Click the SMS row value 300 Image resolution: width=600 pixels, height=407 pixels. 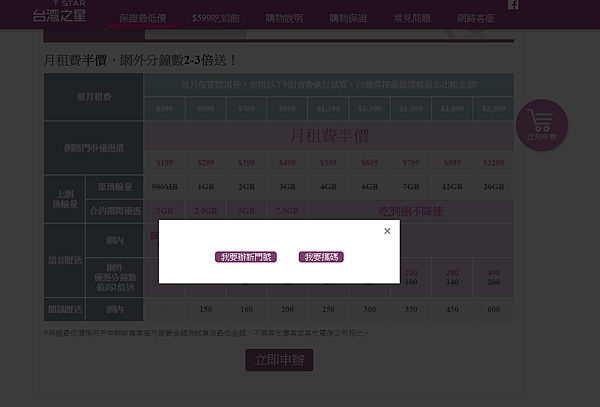tap(369, 309)
